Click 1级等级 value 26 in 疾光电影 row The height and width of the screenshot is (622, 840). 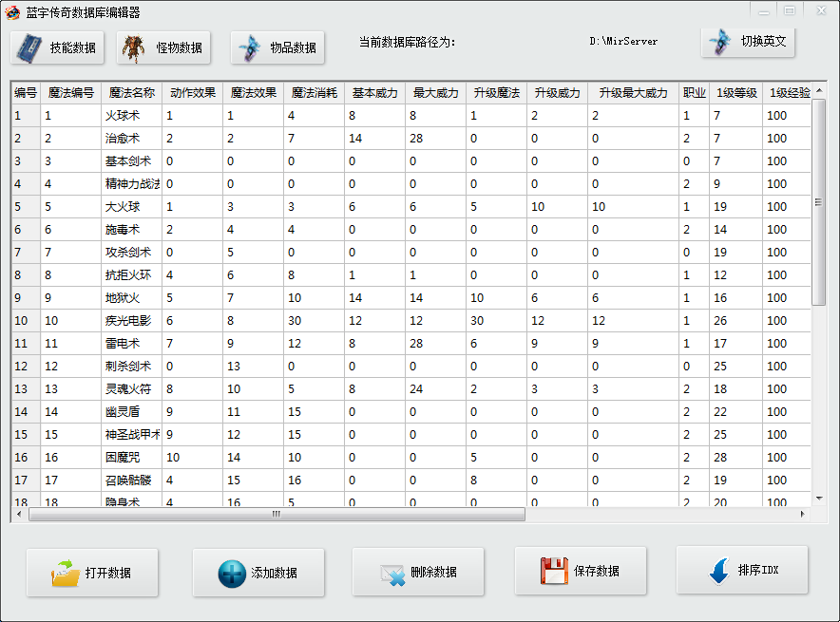736,320
